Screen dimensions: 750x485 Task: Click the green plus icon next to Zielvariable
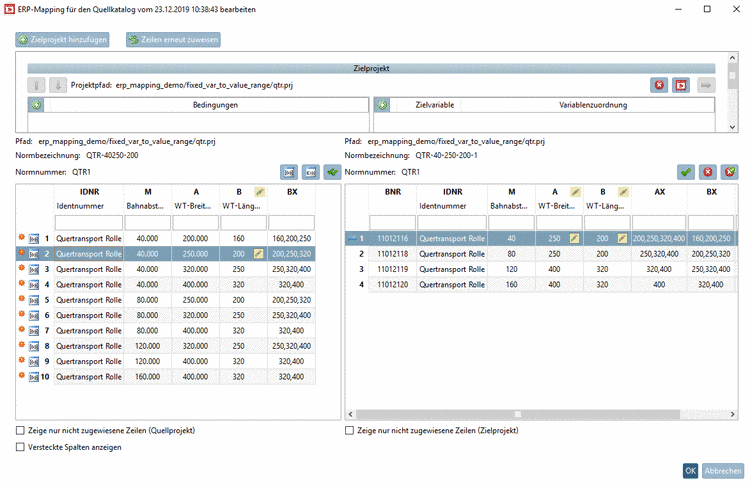pos(382,105)
